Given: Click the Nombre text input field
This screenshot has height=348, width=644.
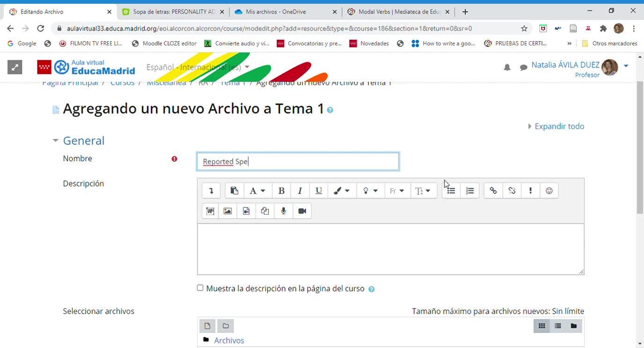Looking at the screenshot, I should (298, 162).
